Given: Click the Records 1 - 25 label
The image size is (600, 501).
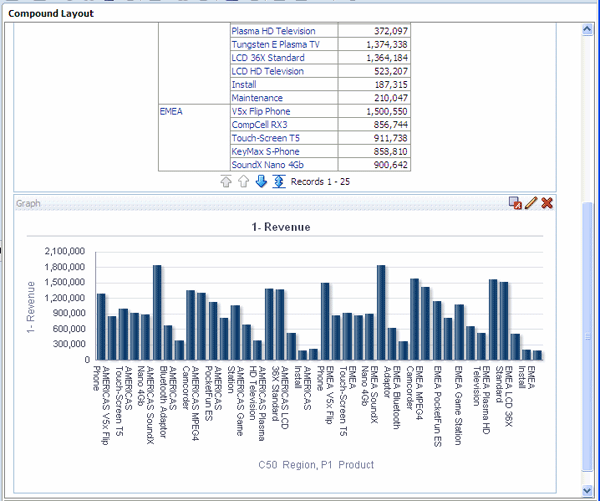Looking at the screenshot, I should 320,181.
